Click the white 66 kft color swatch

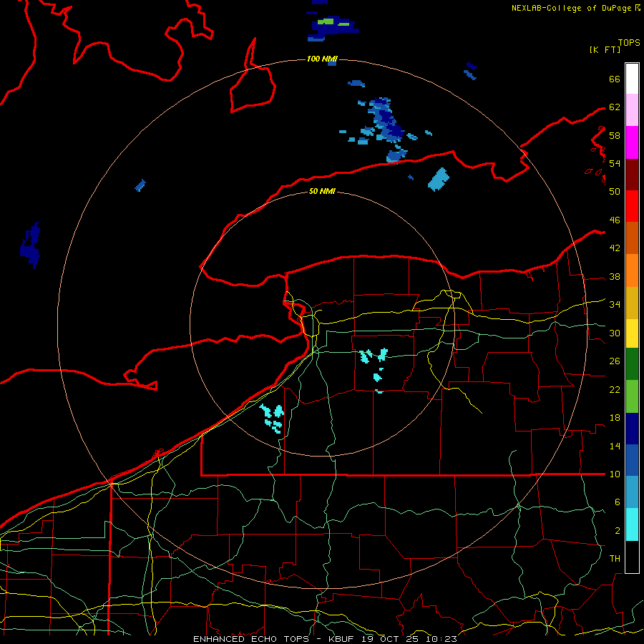tap(632, 79)
